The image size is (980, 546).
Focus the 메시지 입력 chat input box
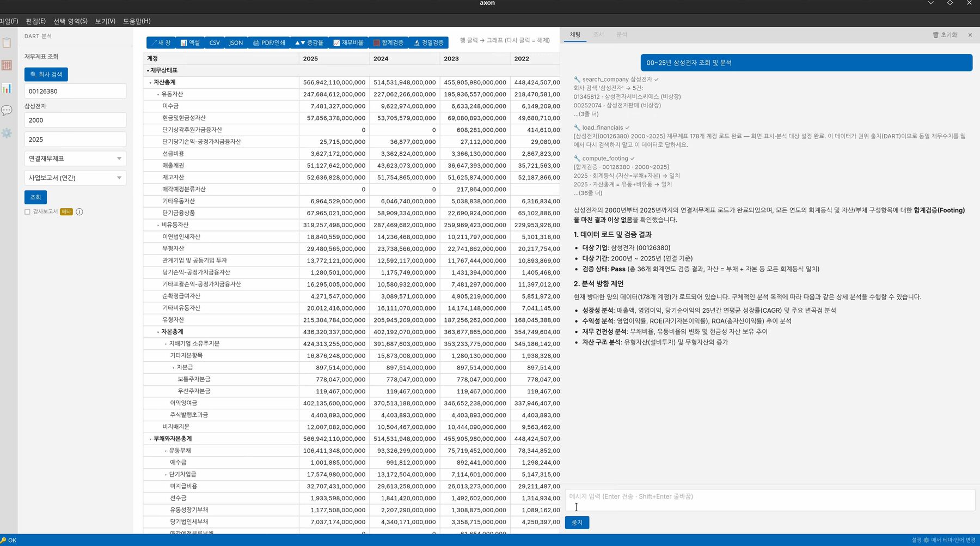770,500
